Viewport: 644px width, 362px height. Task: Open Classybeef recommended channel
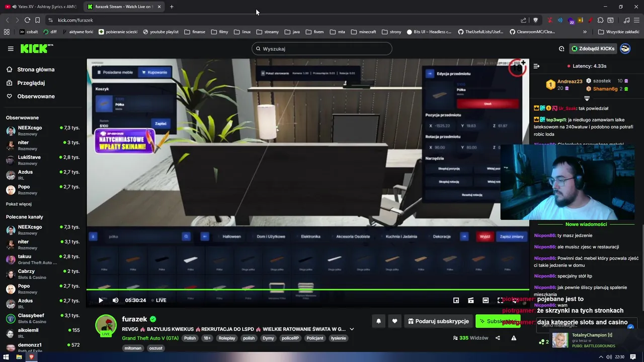click(x=43, y=318)
